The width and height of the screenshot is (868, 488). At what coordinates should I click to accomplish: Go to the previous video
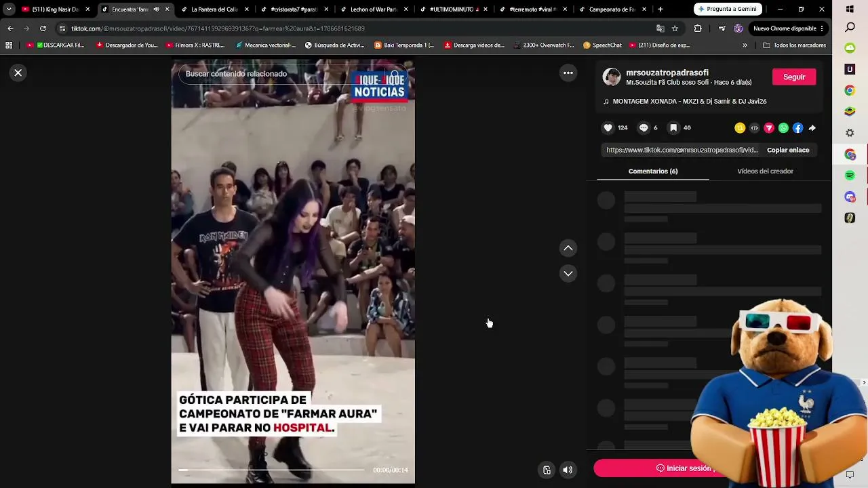click(x=568, y=248)
